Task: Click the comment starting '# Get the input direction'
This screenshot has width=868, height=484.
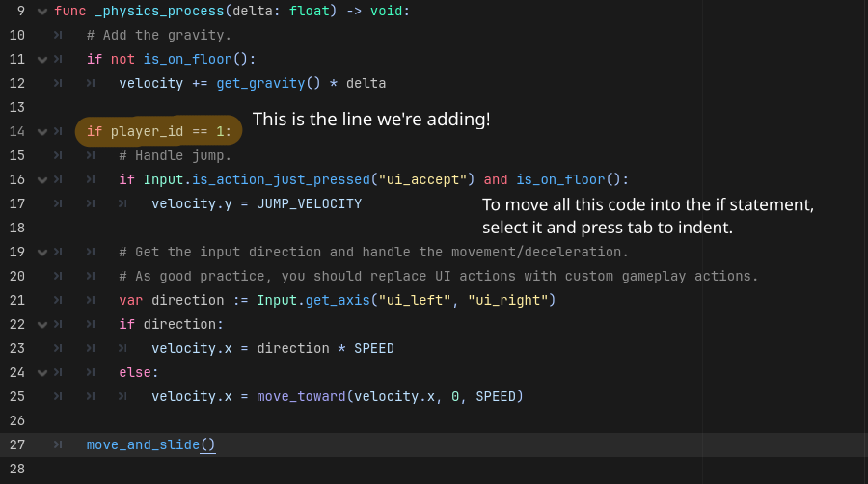Action: 373,253
